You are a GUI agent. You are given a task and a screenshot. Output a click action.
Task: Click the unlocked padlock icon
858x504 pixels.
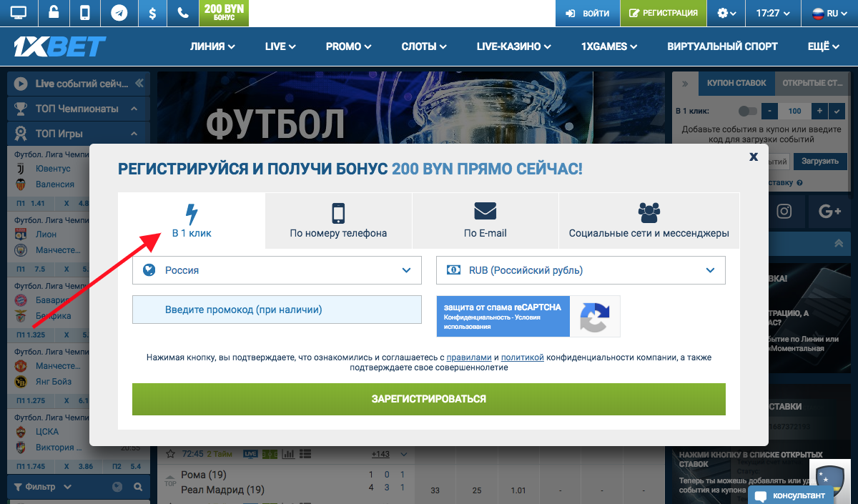click(x=53, y=13)
